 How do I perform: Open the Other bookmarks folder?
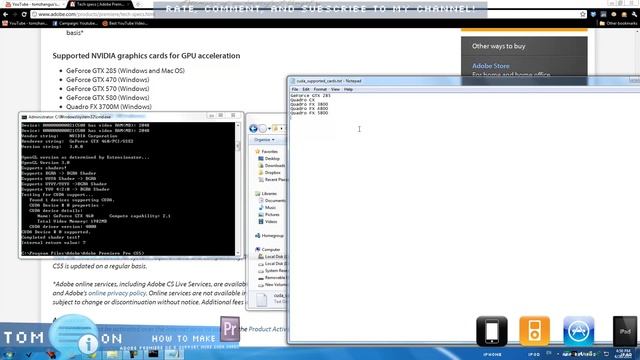618,24
